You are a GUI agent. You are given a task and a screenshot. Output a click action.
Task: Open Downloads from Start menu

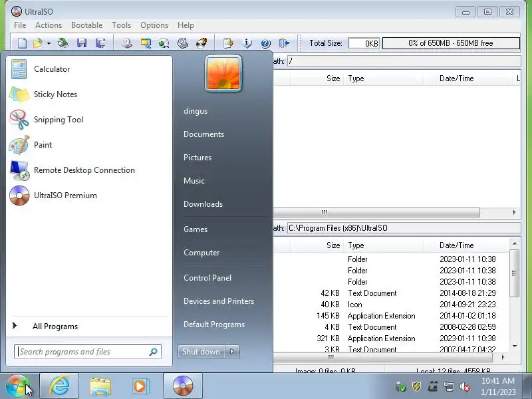coord(203,204)
